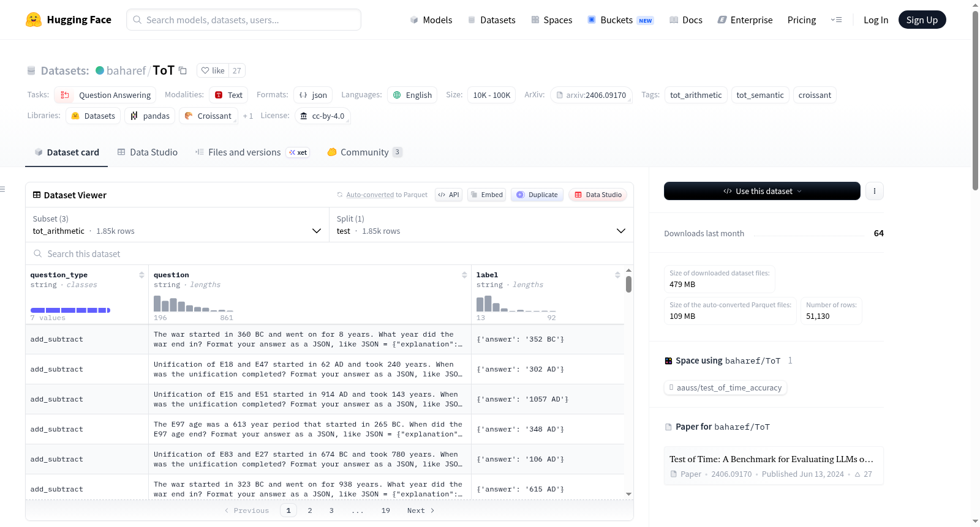Viewport: 980px width, 527px height.
Task: Click the question_type column sort icon
Action: pos(141,275)
